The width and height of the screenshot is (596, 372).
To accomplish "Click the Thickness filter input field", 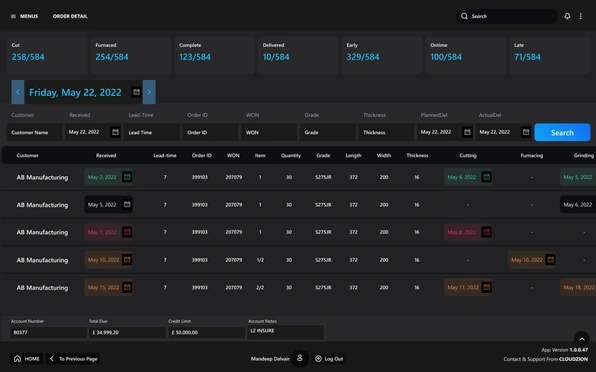I will tap(386, 132).
